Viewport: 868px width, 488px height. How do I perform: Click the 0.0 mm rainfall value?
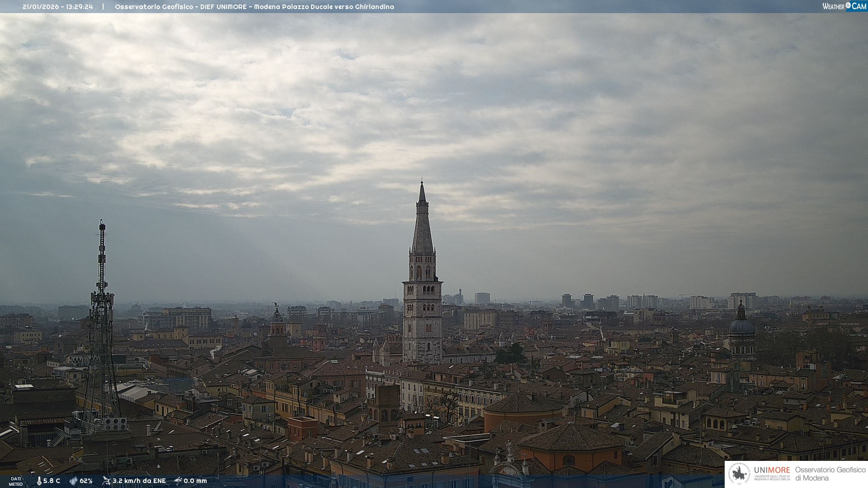pos(195,481)
